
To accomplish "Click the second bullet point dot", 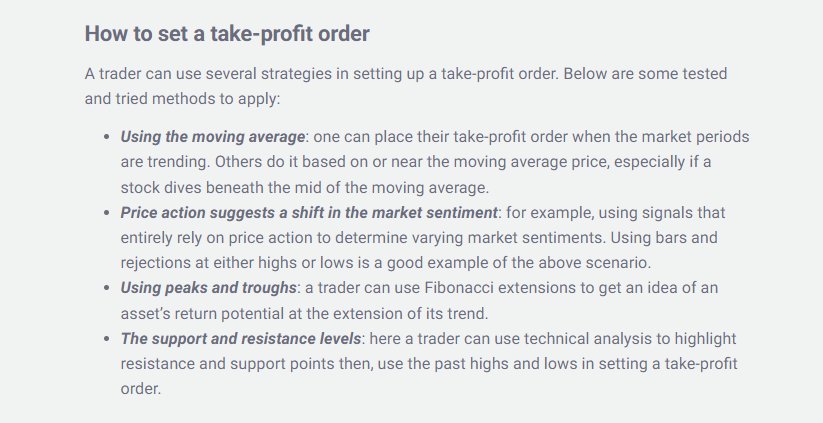I will click(108, 212).
